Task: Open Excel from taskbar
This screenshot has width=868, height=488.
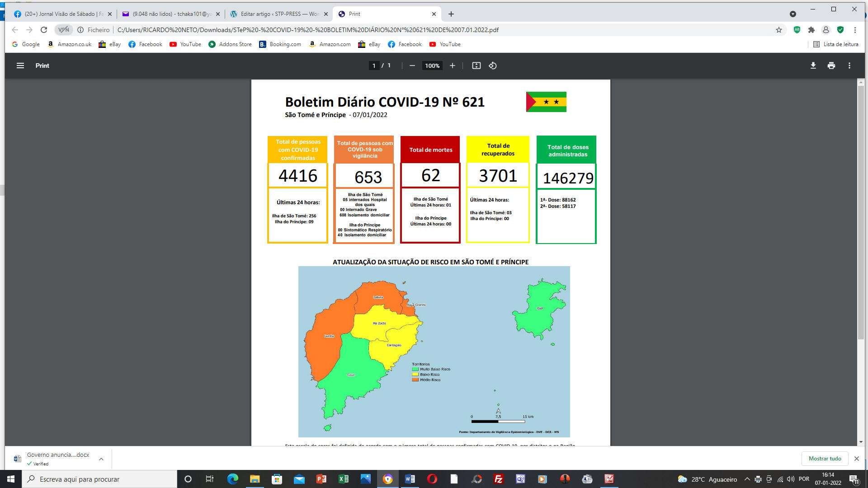Action: [x=343, y=479]
